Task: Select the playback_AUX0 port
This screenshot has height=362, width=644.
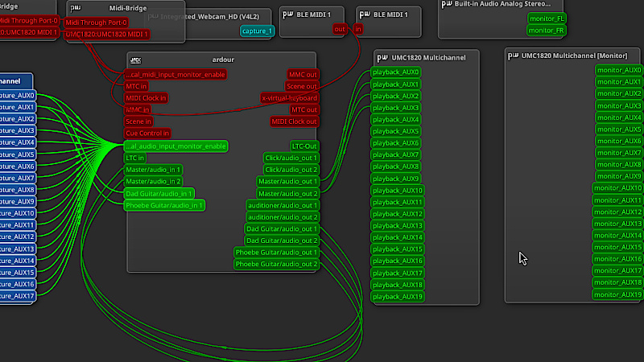Action: 395,72
